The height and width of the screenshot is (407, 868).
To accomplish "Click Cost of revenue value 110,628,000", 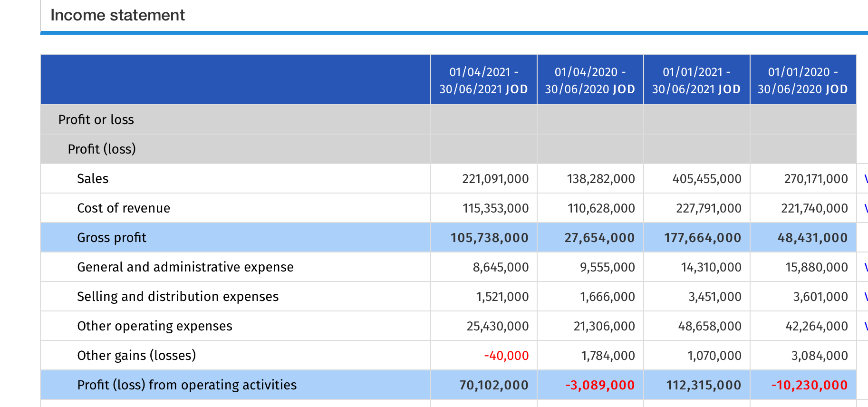I will pyautogui.click(x=601, y=208).
